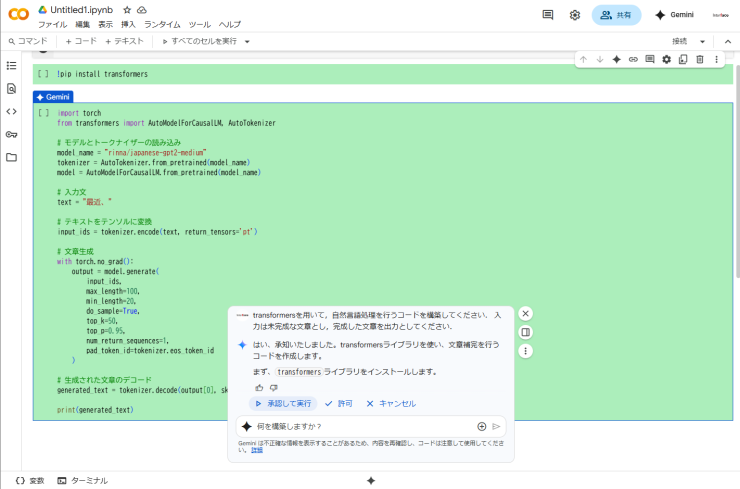Screen dimensions: 740x489
Task: Open the ランタイム menu
Action: [x=162, y=25]
